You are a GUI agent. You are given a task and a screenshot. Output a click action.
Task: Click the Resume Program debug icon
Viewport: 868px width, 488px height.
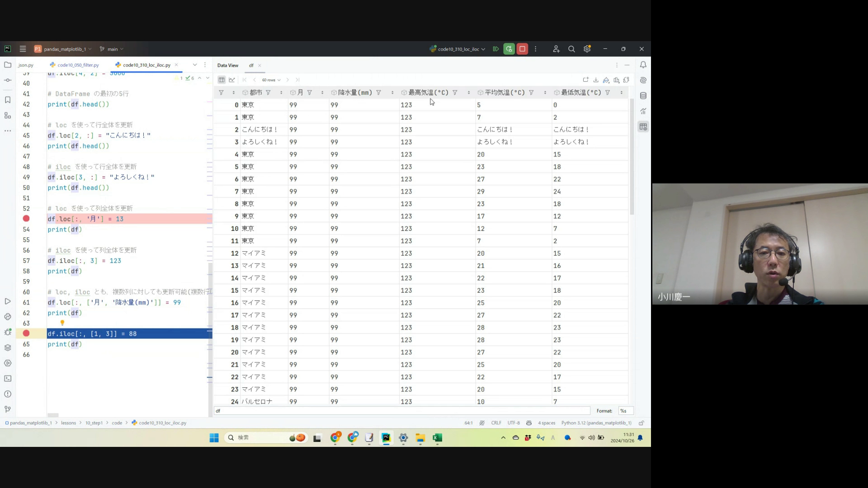pyautogui.click(x=496, y=49)
